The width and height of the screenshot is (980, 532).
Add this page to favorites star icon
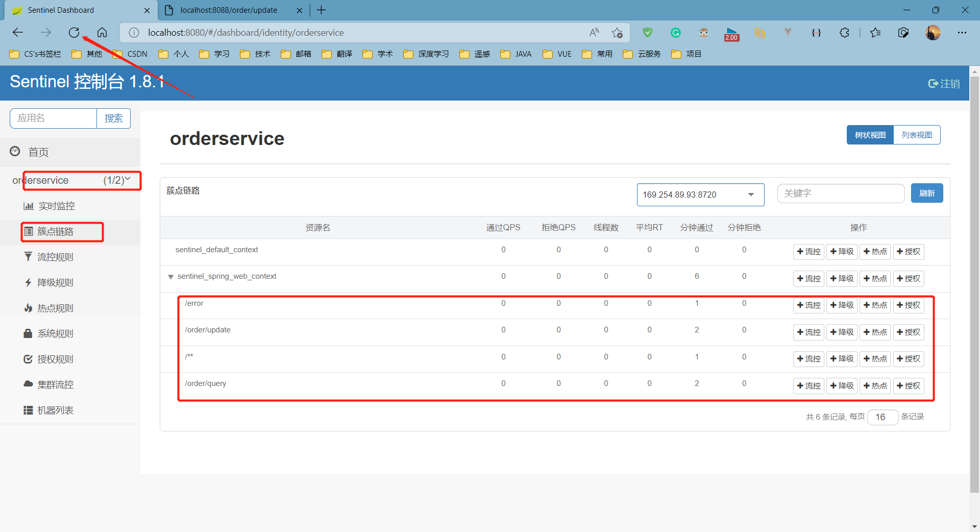(617, 33)
